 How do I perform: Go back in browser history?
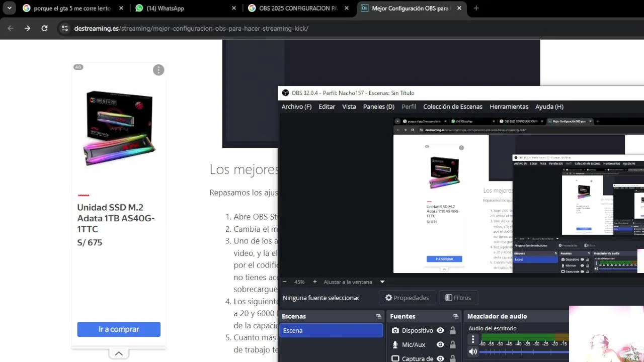tap(11, 28)
